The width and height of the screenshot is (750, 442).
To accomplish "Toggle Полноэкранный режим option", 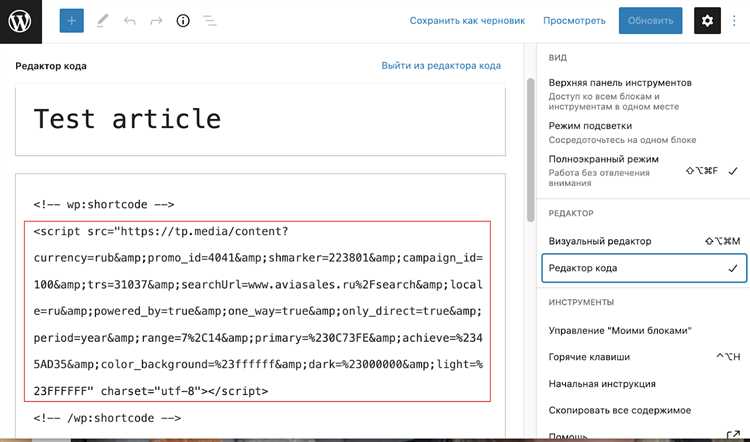I will tap(643, 170).
